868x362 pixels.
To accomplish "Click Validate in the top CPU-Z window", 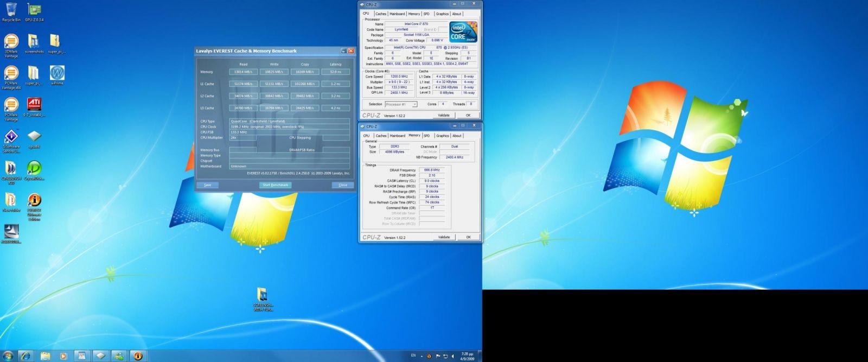I will (x=444, y=115).
